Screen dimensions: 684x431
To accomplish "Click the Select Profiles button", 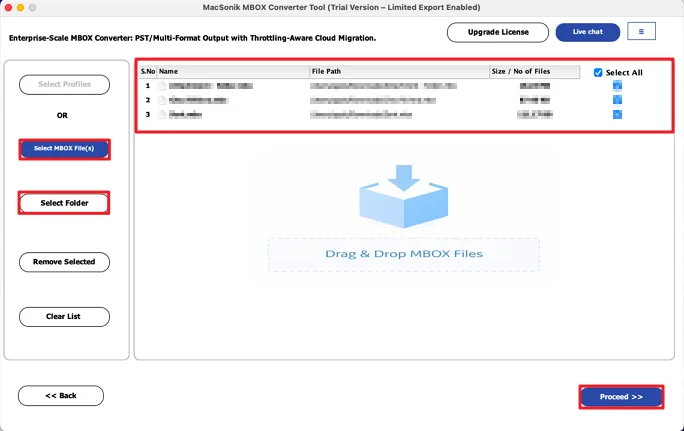I will 64,84.
